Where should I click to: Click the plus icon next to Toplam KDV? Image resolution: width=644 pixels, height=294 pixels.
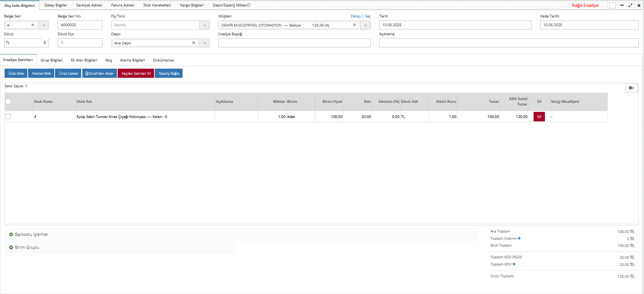click(x=514, y=264)
